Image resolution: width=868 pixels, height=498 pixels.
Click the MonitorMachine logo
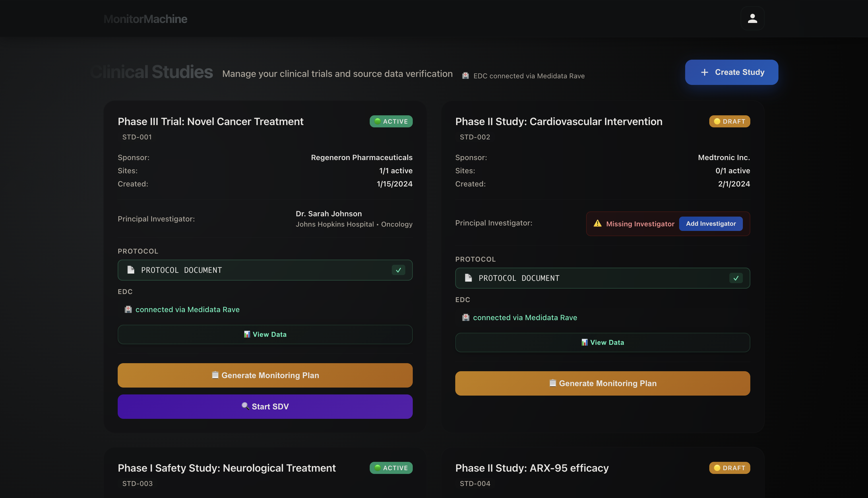point(145,19)
